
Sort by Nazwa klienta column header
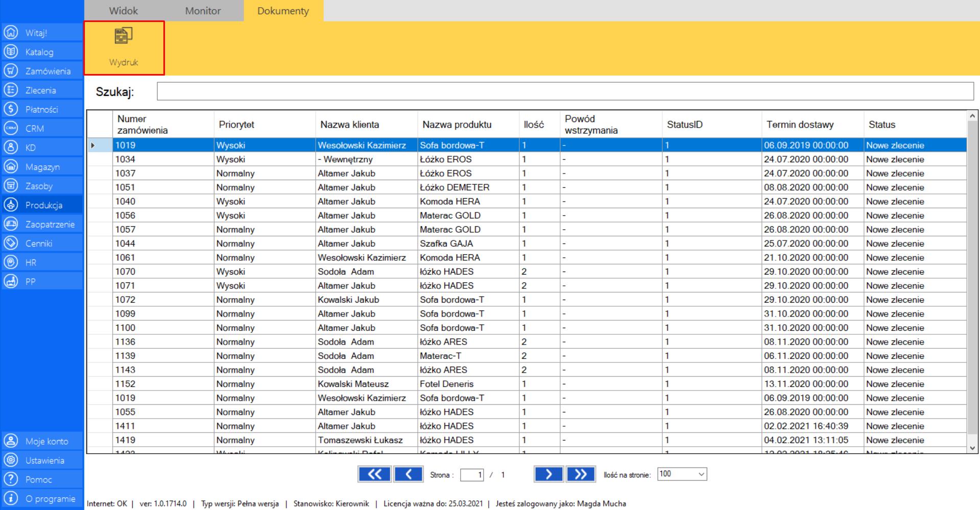[x=367, y=124]
